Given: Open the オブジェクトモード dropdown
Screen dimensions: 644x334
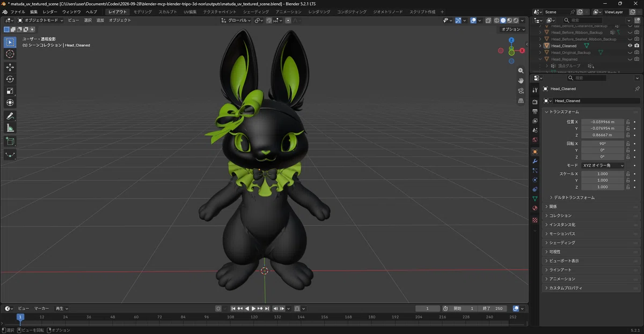Looking at the screenshot, I should [40, 20].
